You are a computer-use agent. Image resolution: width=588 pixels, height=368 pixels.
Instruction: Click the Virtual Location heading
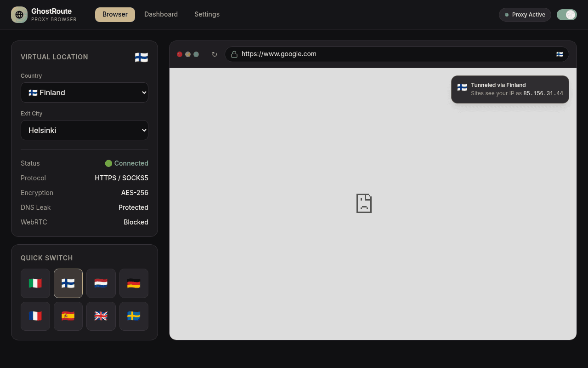pyautogui.click(x=54, y=57)
